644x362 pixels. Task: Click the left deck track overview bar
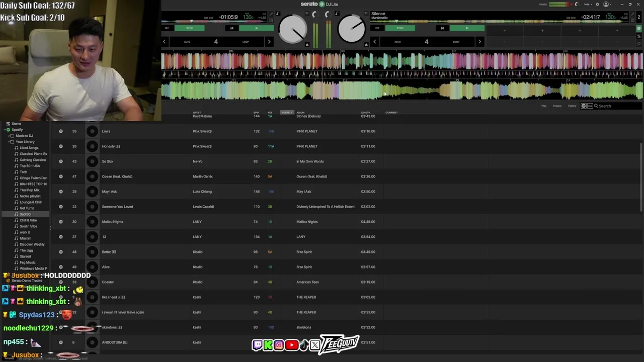tap(215, 22)
